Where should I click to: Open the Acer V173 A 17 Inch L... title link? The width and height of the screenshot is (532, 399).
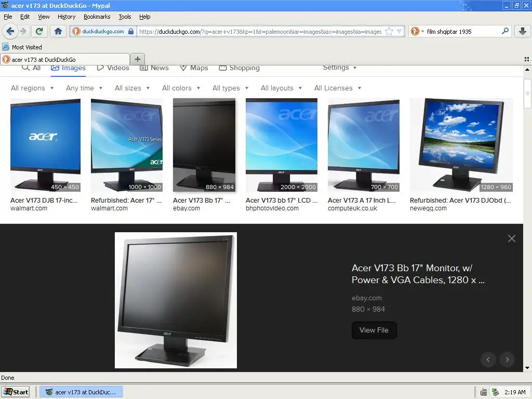click(x=362, y=200)
